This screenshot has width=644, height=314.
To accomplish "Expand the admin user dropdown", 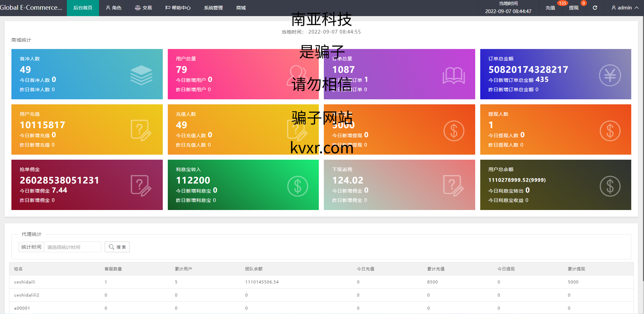I will click(x=625, y=8).
